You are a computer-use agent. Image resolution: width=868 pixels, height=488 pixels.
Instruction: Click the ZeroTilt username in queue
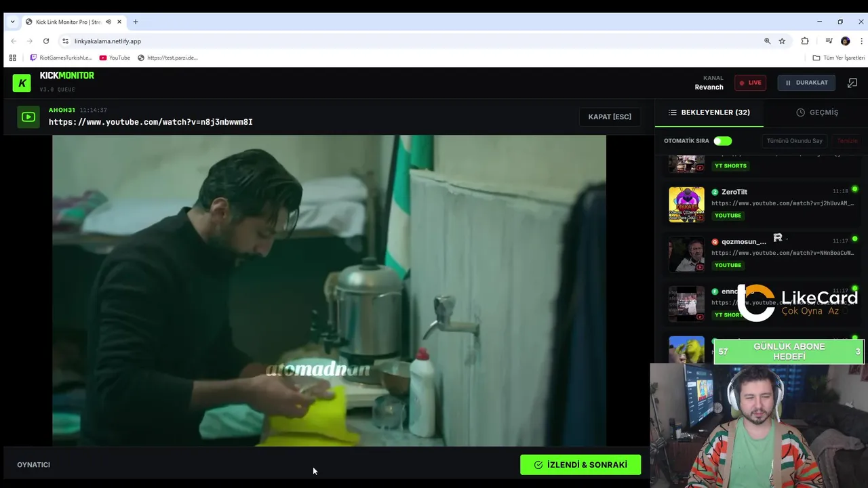[x=734, y=192]
